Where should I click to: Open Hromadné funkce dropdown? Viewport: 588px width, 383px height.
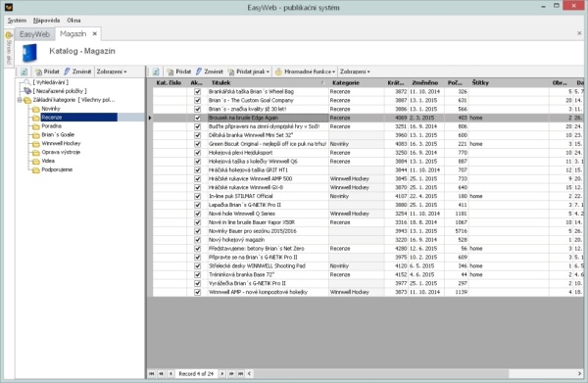(x=305, y=72)
